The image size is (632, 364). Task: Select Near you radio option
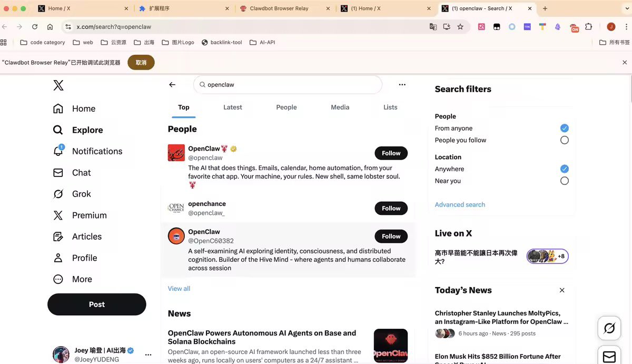click(565, 181)
